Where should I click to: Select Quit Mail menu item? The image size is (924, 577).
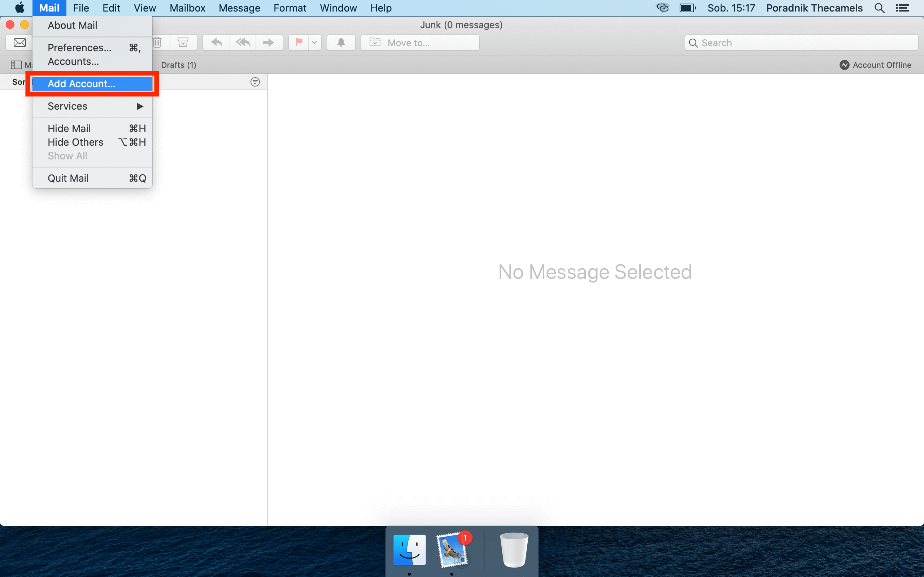click(68, 177)
